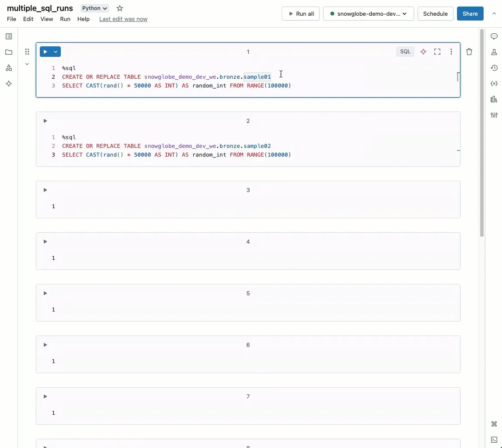This screenshot has width=502, height=448.
Task: Collapse cell 1 using the chevron
Action: [27, 64]
